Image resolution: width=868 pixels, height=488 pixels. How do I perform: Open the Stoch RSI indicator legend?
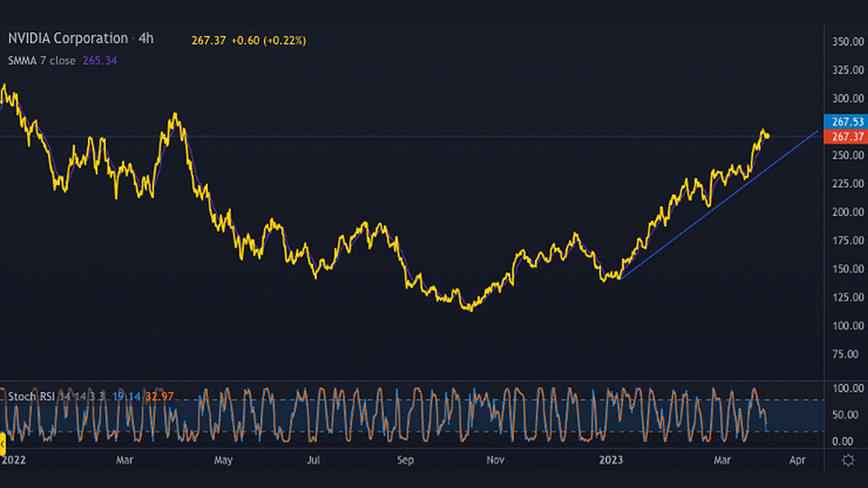point(31,396)
